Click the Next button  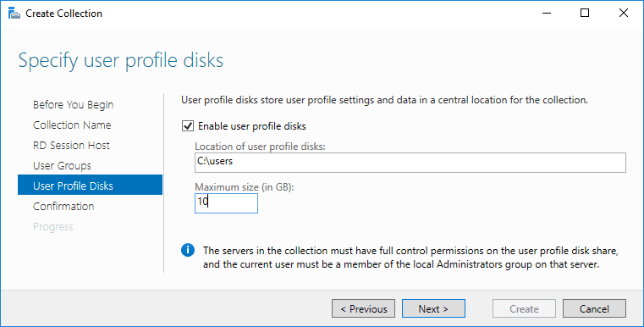433,309
